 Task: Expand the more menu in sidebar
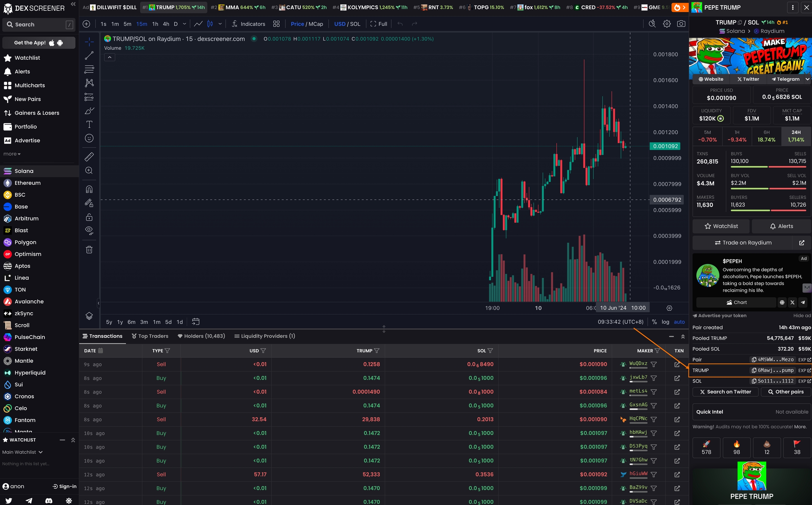[x=12, y=154]
